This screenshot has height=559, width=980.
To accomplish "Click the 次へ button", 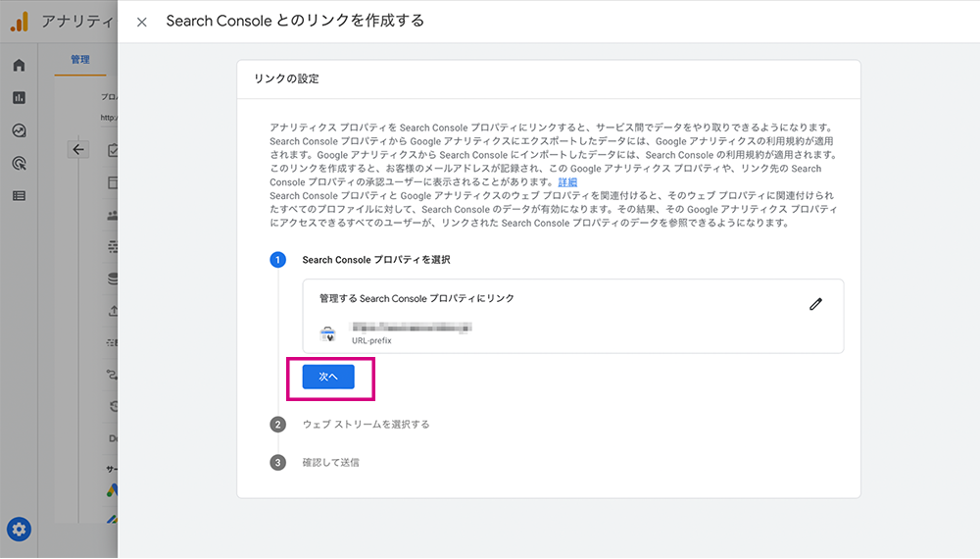I will [x=328, y=377].
